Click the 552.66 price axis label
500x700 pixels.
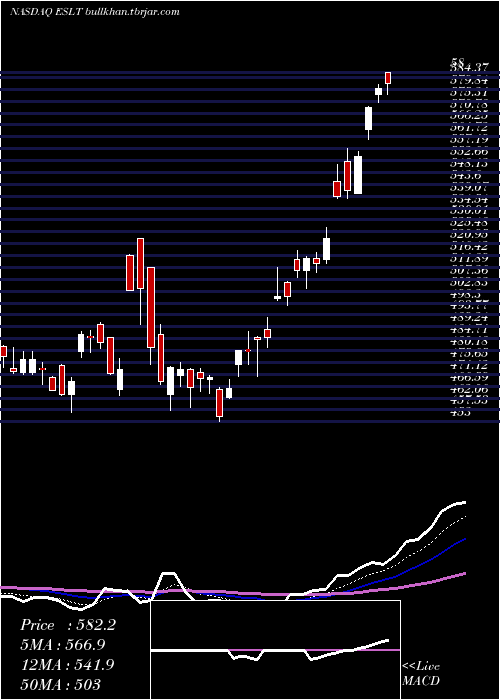point(469,153)
